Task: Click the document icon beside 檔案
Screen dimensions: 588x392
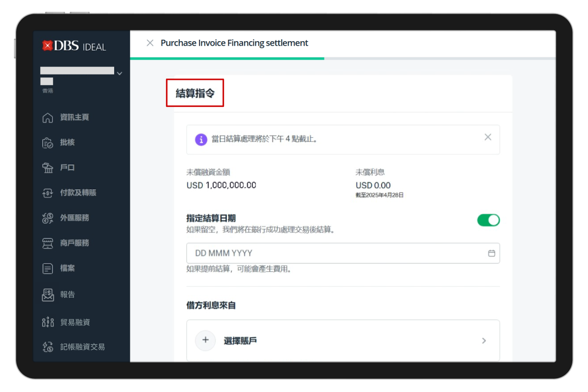Action: [48, 269]
